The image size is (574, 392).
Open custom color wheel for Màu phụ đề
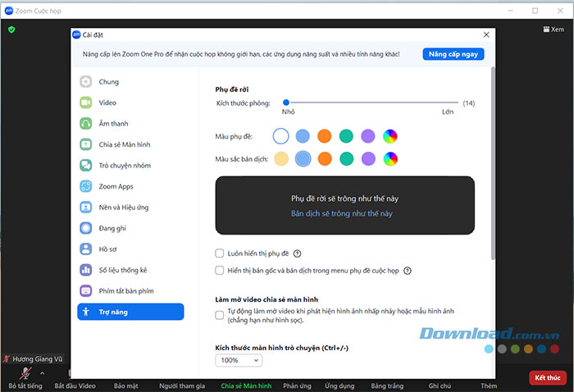(389, 136)
